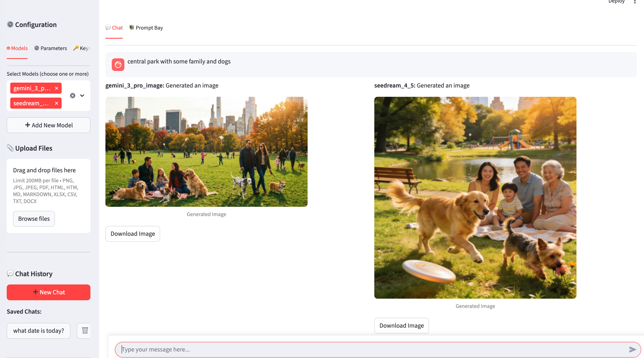
Task: Click the message input field
Action: point(373,349)
